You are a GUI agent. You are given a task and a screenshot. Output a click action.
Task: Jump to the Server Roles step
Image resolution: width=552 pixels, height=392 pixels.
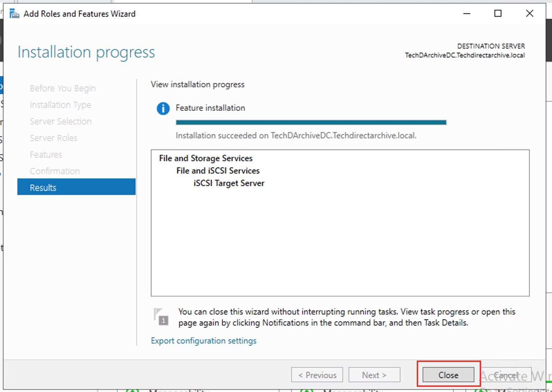(x=54, y=138)
